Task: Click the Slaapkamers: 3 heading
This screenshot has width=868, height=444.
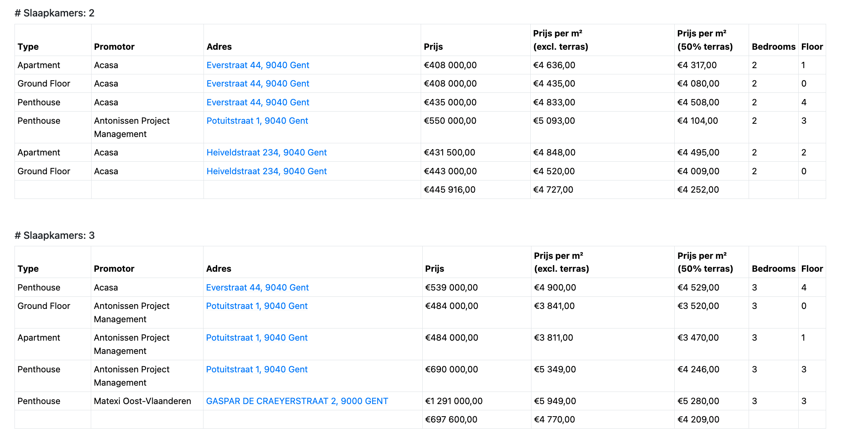Action: point(55,235)
